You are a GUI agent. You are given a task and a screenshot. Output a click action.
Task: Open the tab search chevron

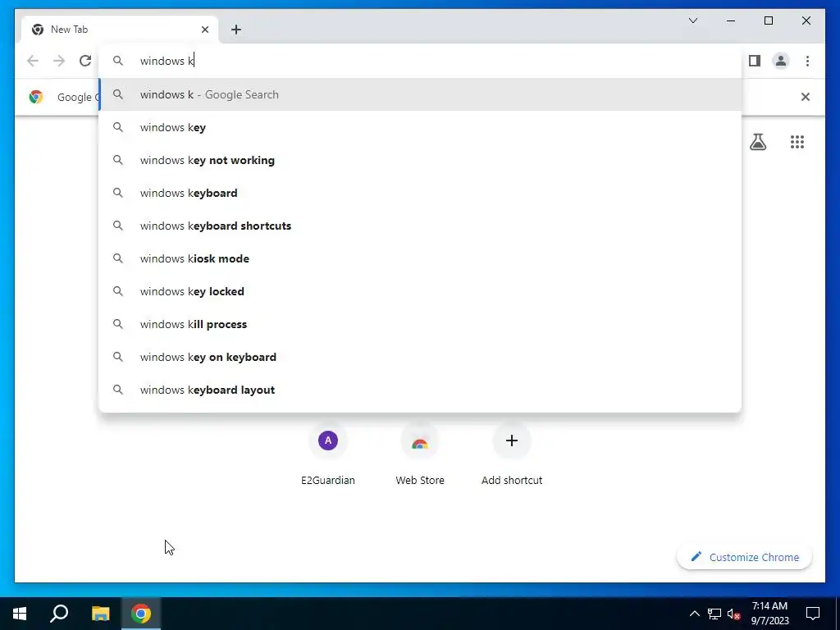[x=693, y=21]
